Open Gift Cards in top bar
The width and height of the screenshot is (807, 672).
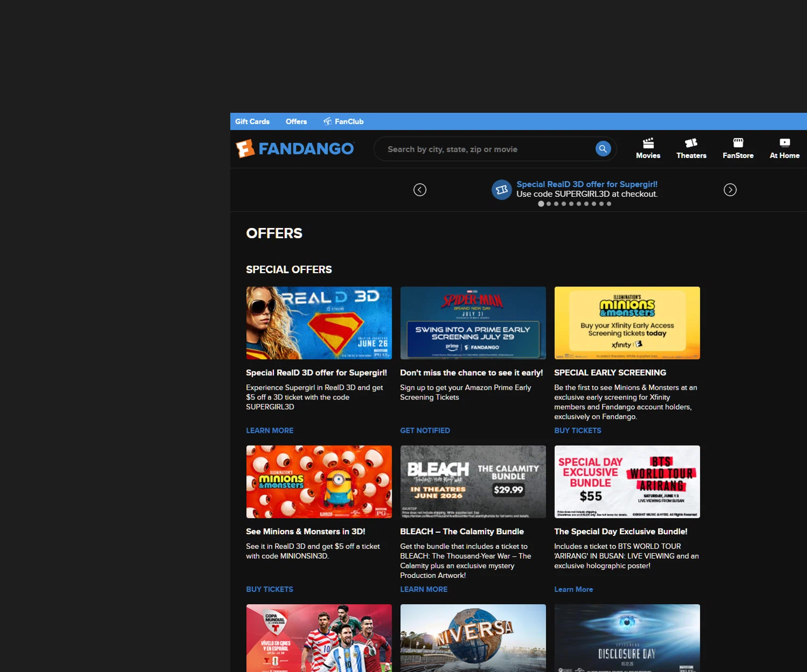point(252,121)
